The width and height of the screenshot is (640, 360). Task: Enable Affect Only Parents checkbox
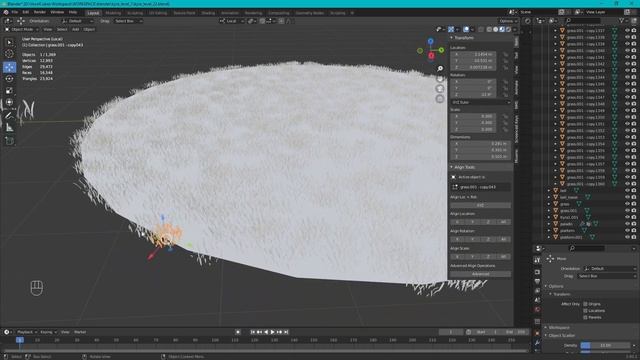point(585,317)
